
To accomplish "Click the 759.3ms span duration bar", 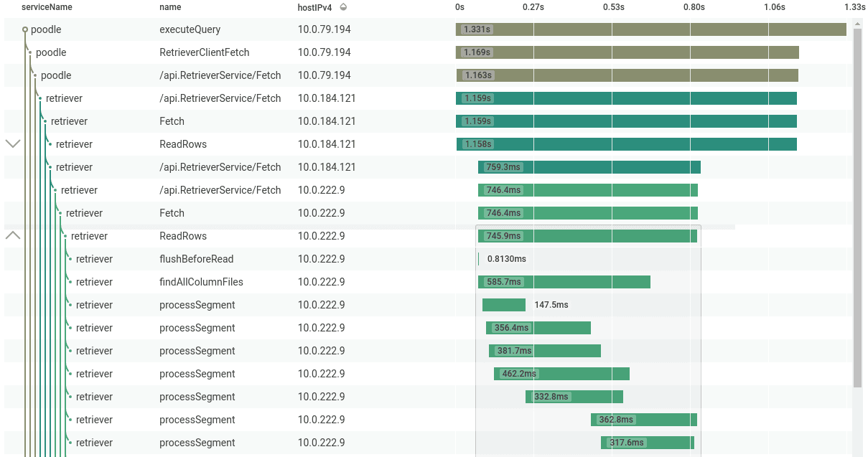I will [589, 167].
